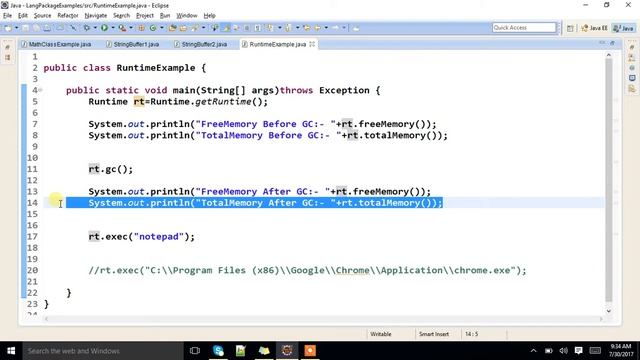Switch to MathClassExample.java tab
The width and height of the screenshot is (640, 360).
tap(57, 44)
